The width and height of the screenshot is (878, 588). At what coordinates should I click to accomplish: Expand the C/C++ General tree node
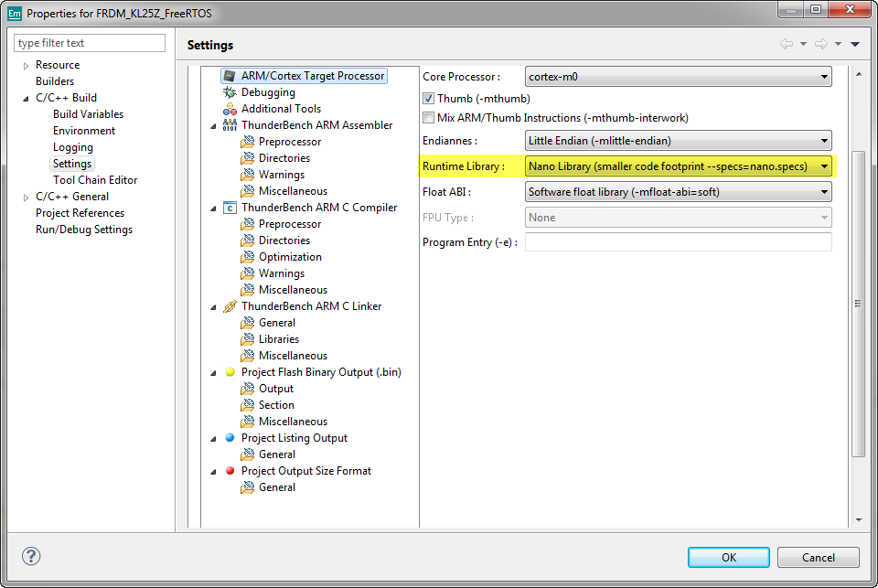26,197
